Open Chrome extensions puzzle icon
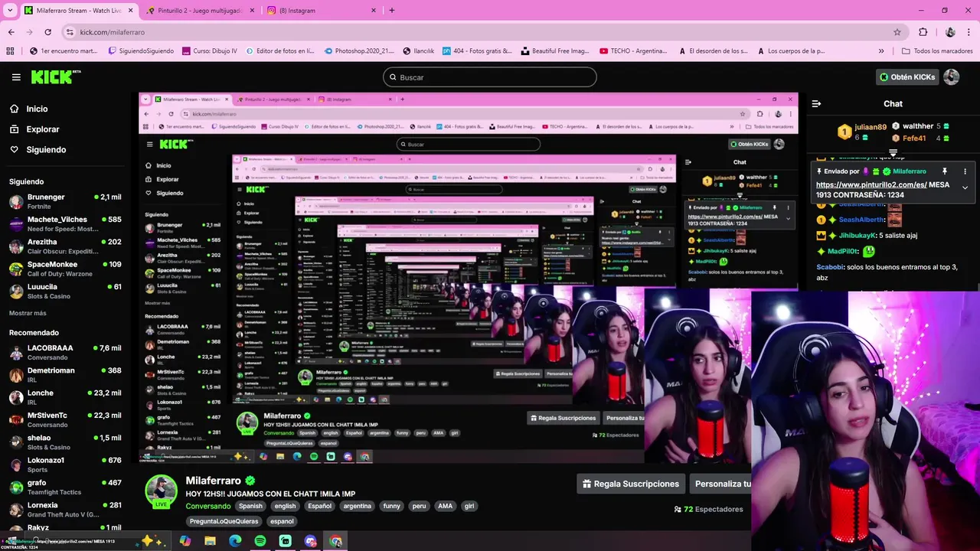 (923, 32)
